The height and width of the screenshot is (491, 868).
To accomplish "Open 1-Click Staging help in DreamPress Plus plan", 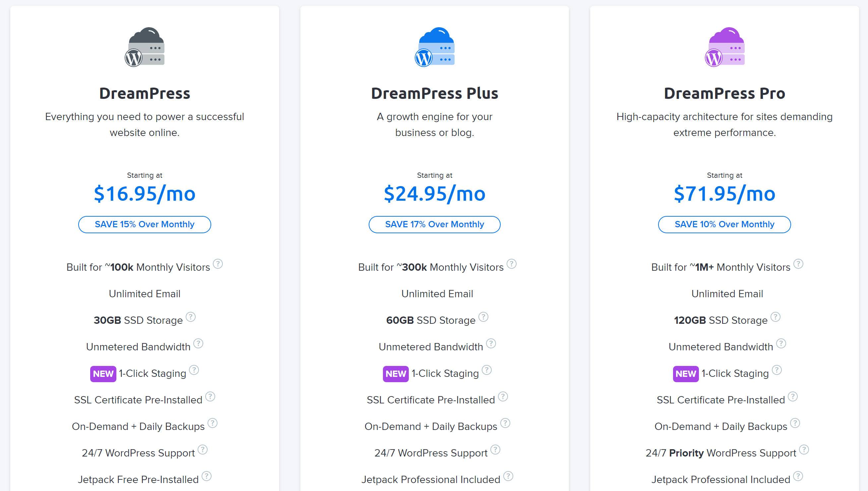I will 487,370.
